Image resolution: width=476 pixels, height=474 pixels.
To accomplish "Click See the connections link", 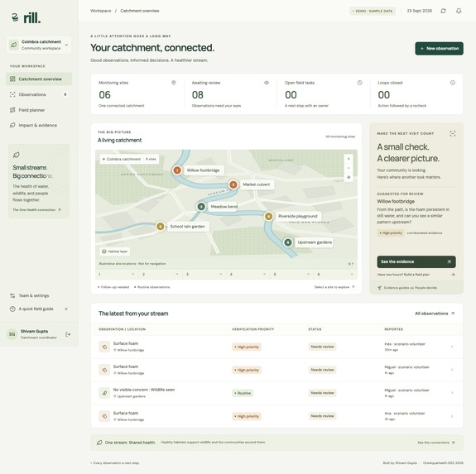I will [436, 443].
